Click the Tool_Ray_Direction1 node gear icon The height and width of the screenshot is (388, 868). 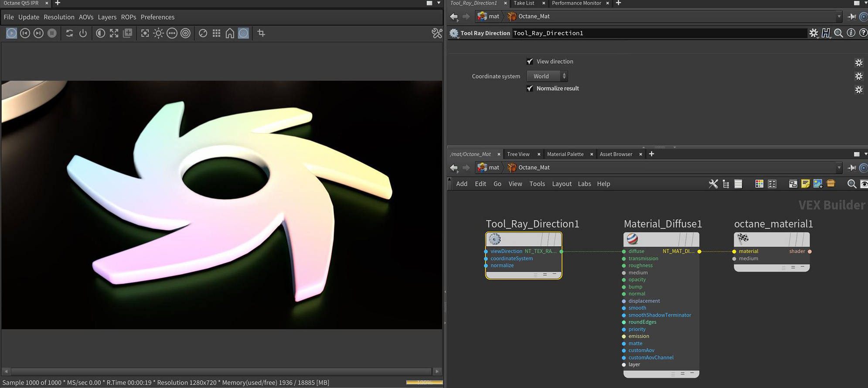tap(494, 239)
